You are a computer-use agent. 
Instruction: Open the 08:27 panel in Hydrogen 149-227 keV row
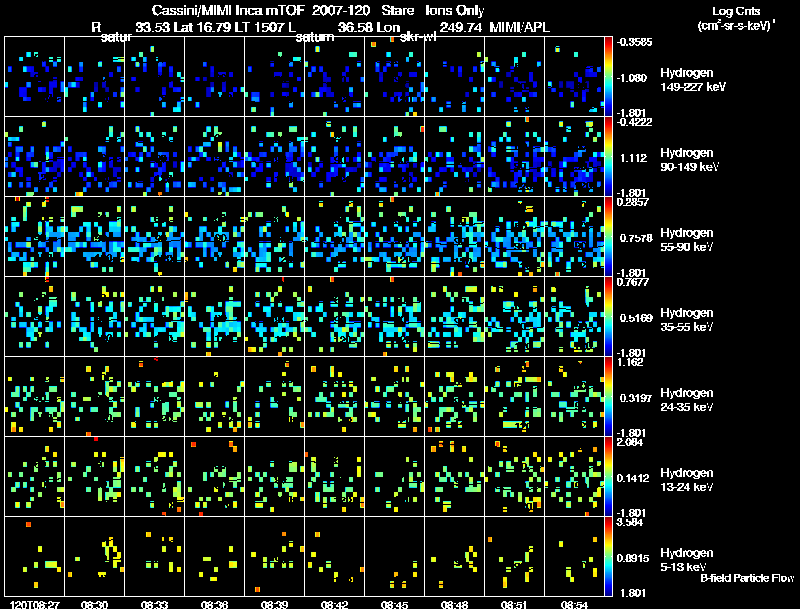(35, 77)
